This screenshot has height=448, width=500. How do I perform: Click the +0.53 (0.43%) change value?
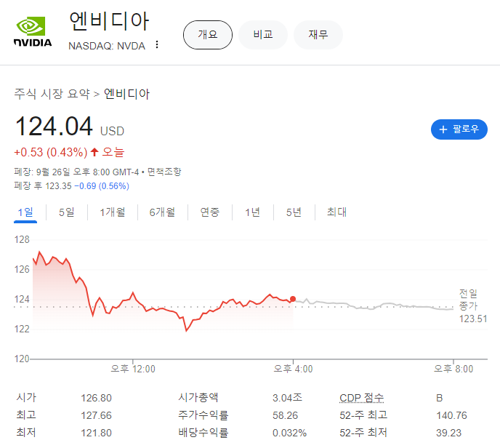(51, 152)
